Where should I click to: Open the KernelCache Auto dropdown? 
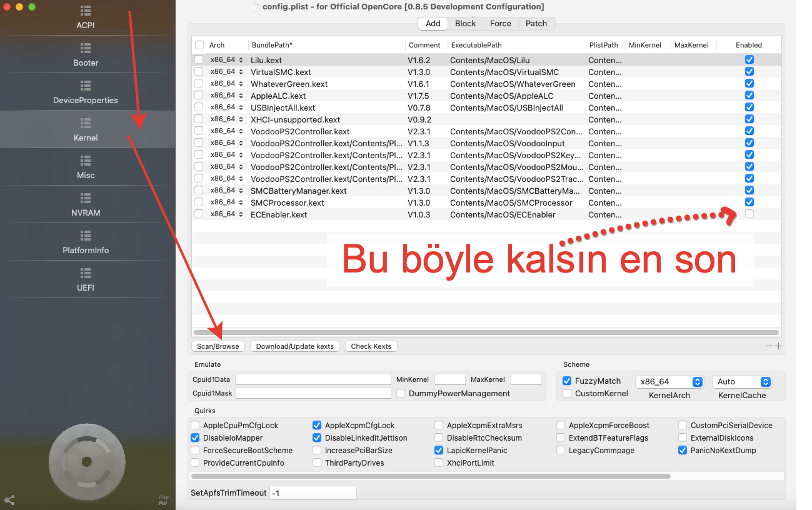742,382
